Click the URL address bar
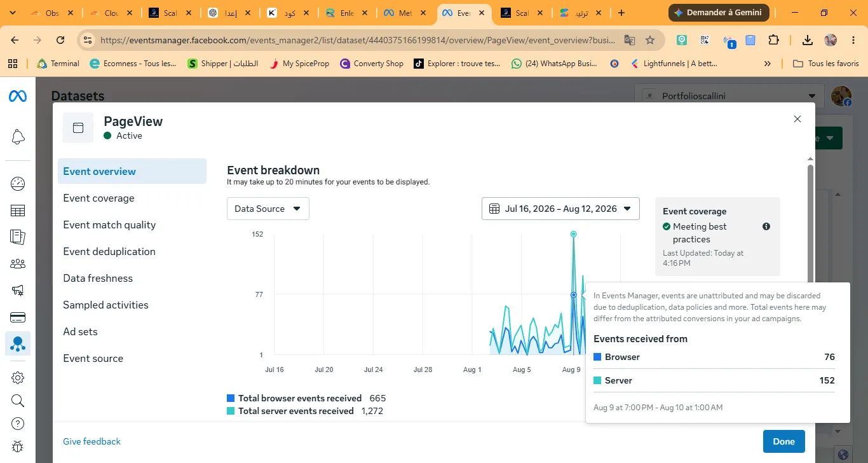This screenshot has height=463, width=868. [x=358, y=40]
